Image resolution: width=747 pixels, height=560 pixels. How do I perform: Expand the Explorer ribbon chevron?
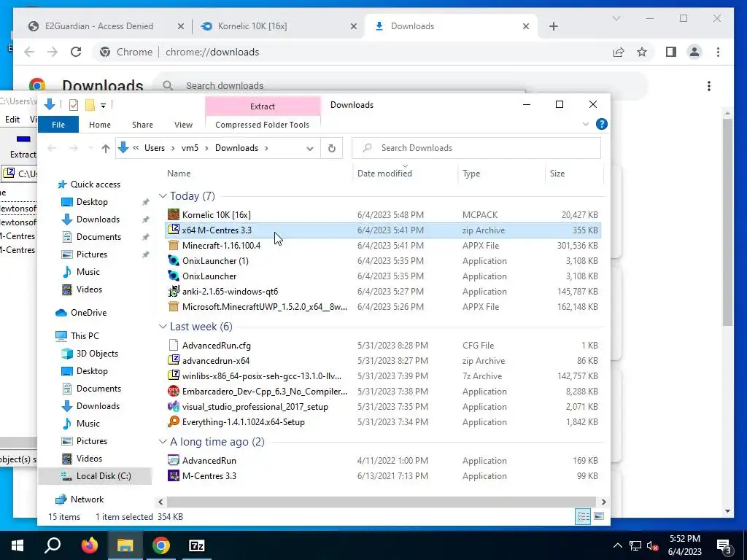[x=586, y=124]
